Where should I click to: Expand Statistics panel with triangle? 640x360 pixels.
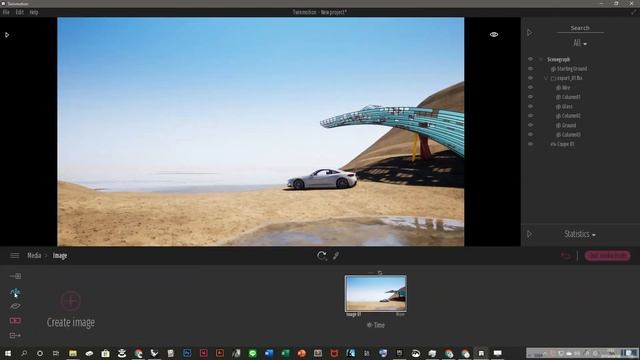[x=529, y=234]
